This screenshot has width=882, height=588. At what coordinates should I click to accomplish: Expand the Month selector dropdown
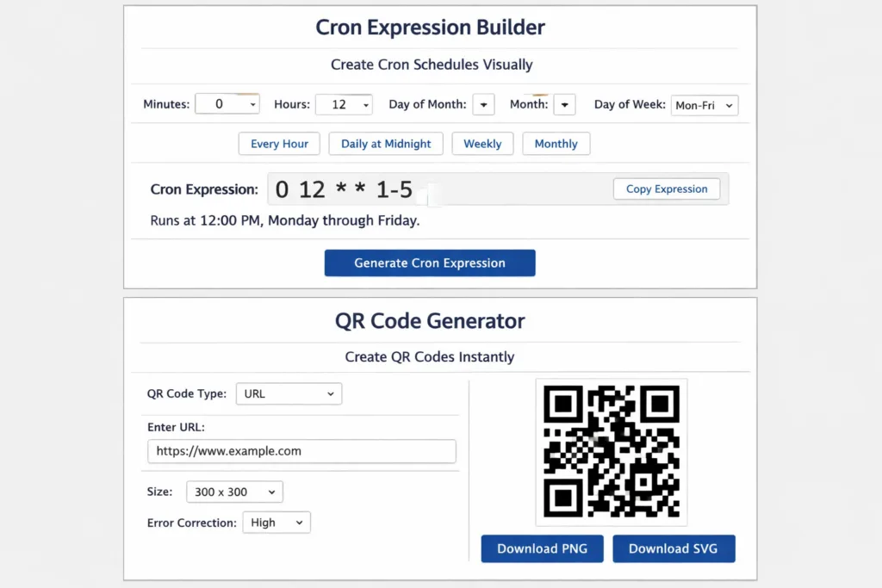(x=564, y=105)
